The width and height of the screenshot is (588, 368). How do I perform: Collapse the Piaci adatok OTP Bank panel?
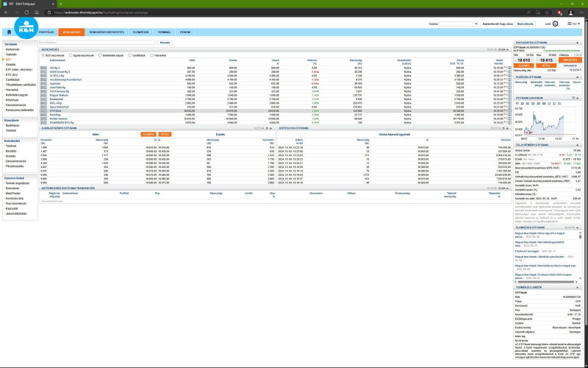(578, 43)
